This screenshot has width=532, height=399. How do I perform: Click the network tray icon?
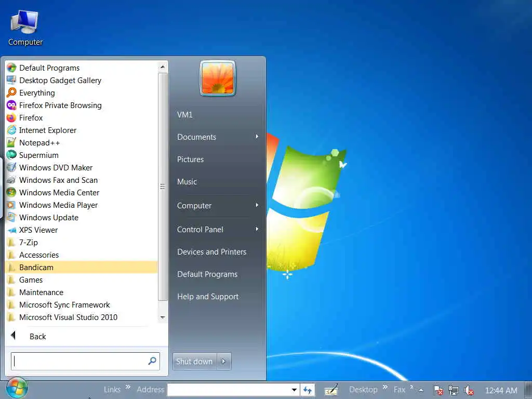point(453,390)
